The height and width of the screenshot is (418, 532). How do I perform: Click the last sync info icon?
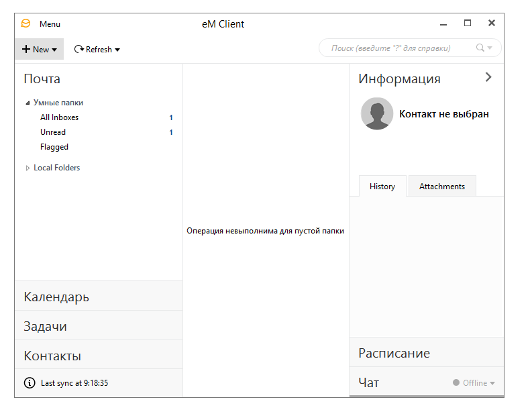coord(30,383)
